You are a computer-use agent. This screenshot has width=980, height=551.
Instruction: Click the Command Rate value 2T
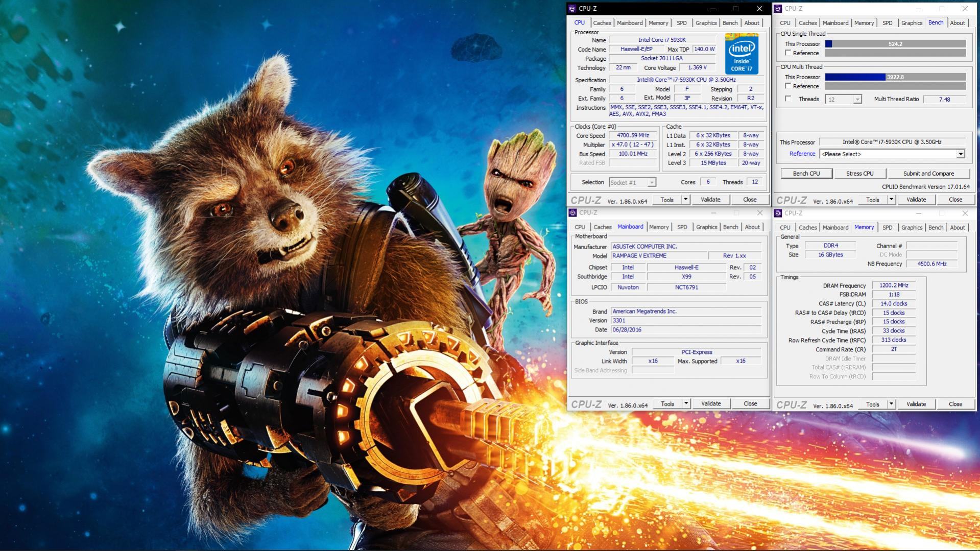click(894, 349)
